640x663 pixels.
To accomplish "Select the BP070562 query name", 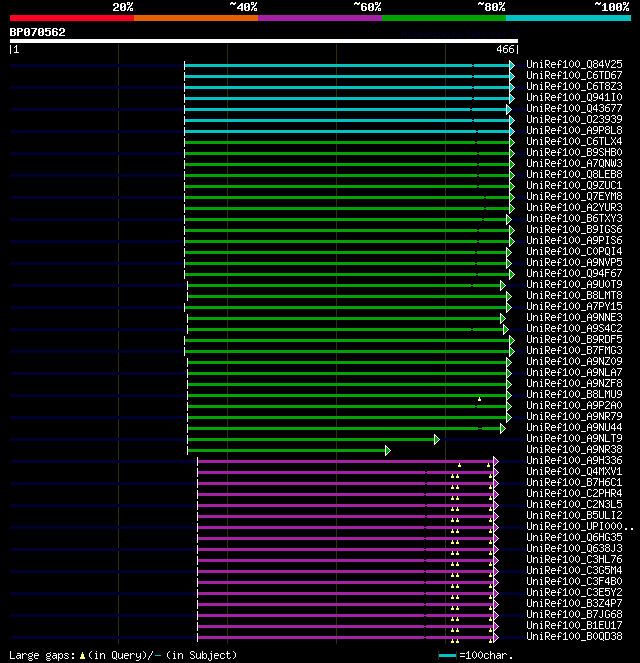I will pos(38,33).
